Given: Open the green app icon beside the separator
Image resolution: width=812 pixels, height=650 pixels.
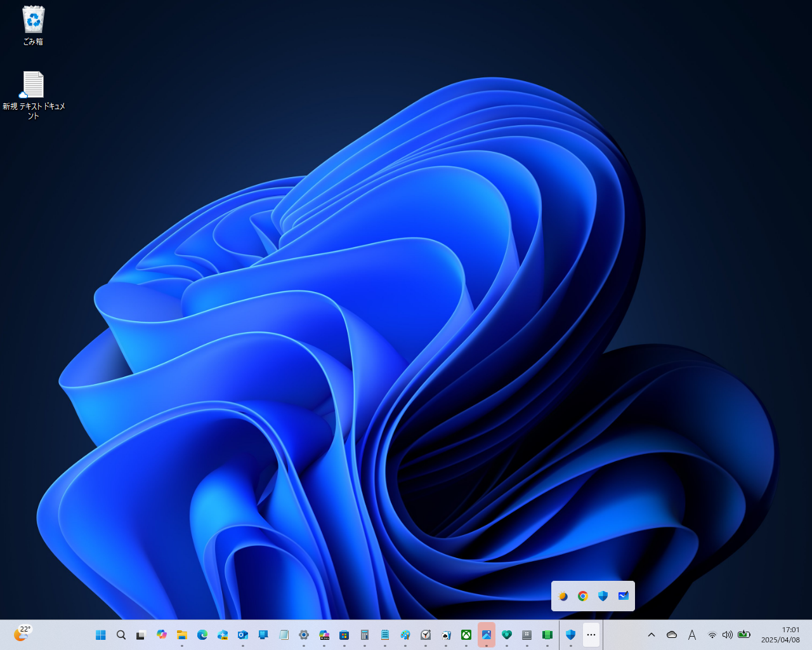Looking at the screenshot, I should [547, 635].
